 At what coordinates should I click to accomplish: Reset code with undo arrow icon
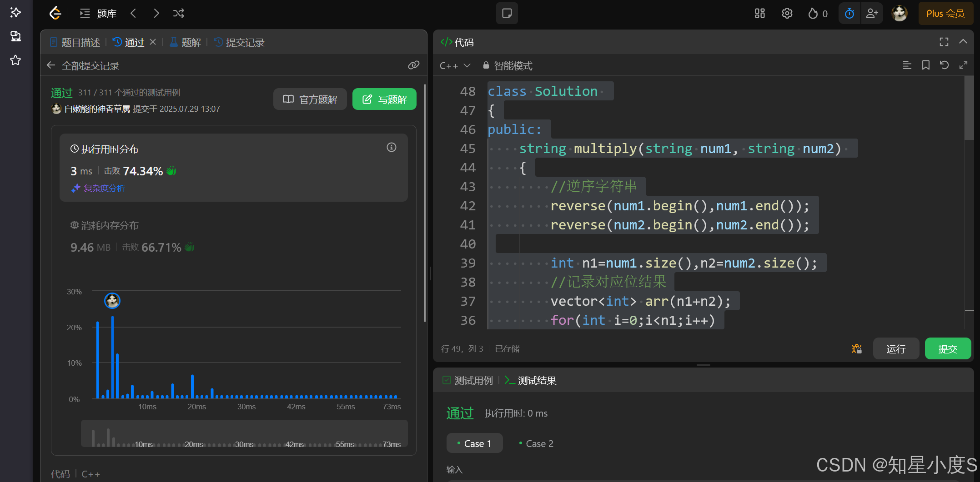(945, 65)
